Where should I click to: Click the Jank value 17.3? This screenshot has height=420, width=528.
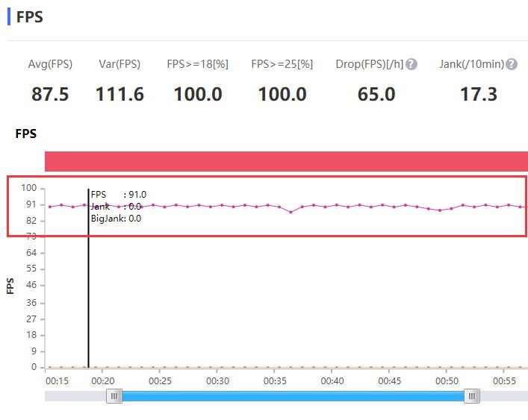tap(479, 94)
